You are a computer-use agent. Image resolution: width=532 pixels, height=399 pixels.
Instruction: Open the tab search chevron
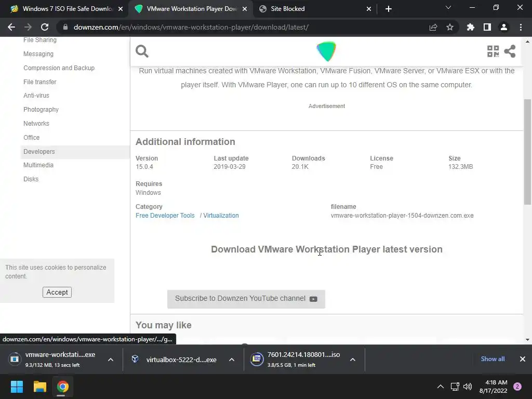coord(448,7)
